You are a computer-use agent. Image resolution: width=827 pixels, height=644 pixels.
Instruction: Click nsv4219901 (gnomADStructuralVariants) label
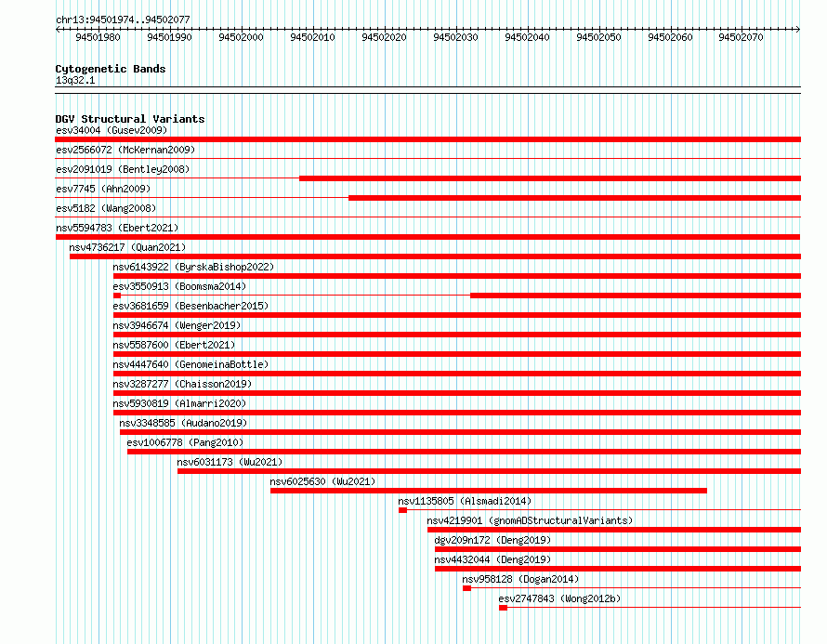point(530,520)
